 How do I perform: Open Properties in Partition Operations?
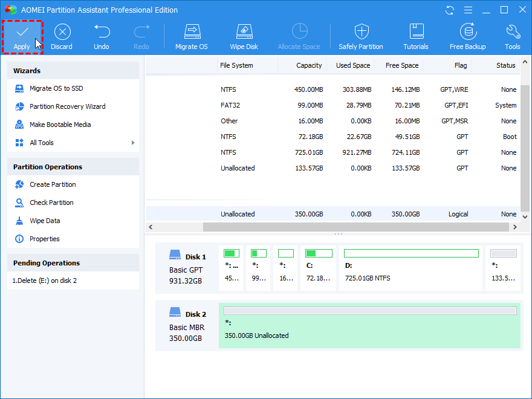coord(45,239)
